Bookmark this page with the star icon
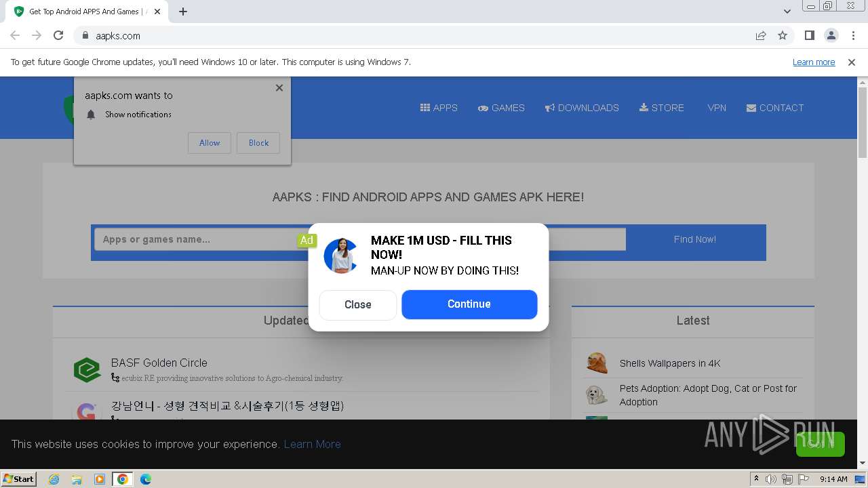Image resolution: width=868 pixels, height=488 pixels. tap(783, 36)
